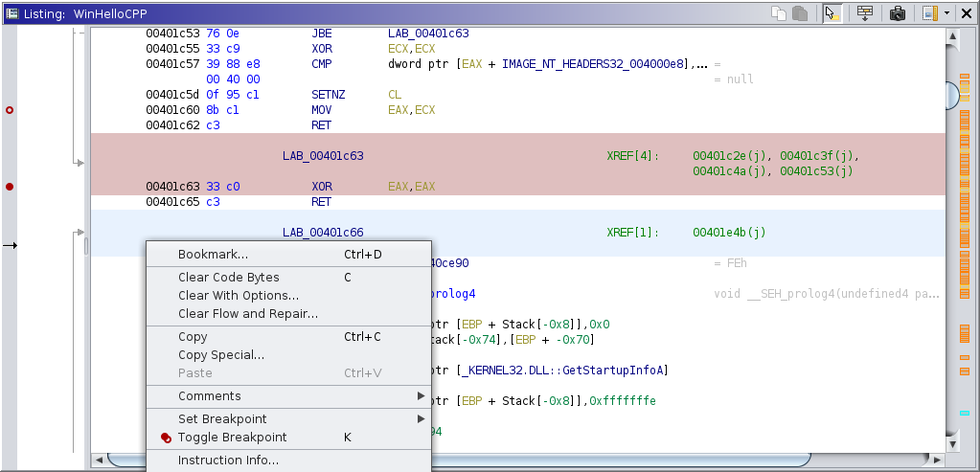Click the black arrow cursor marker in margin
Screen dimensions: 980x472
tap(10, 246)
